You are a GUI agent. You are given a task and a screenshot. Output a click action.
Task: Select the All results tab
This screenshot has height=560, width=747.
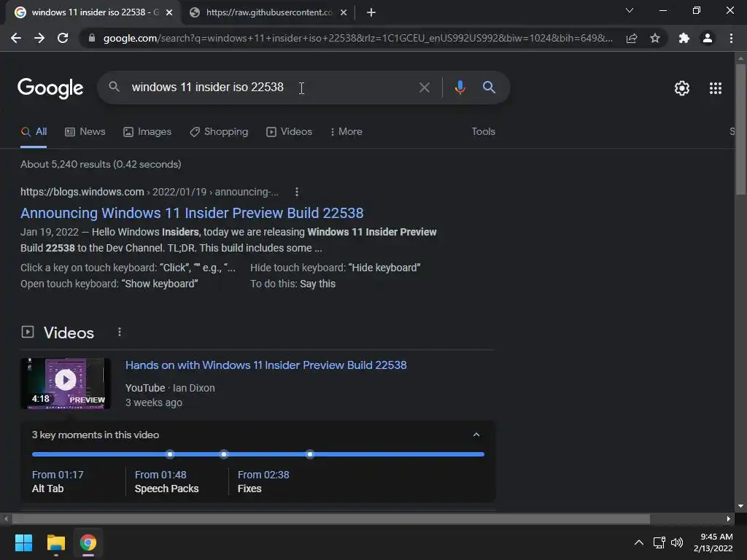click(x=34, y=132)
